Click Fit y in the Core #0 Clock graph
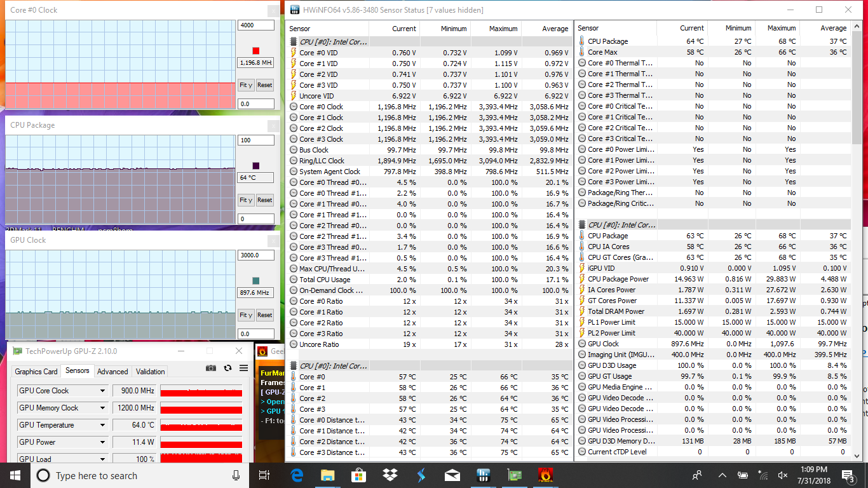Viewport: 868px width, 488px height. tap(246, 85)
